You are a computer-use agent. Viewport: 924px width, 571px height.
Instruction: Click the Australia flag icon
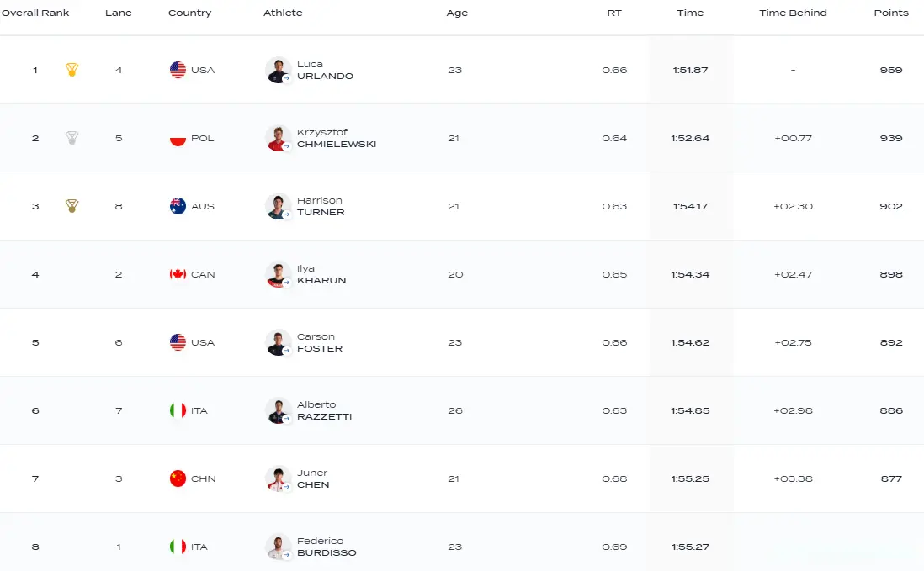click(x=178, y=206)
